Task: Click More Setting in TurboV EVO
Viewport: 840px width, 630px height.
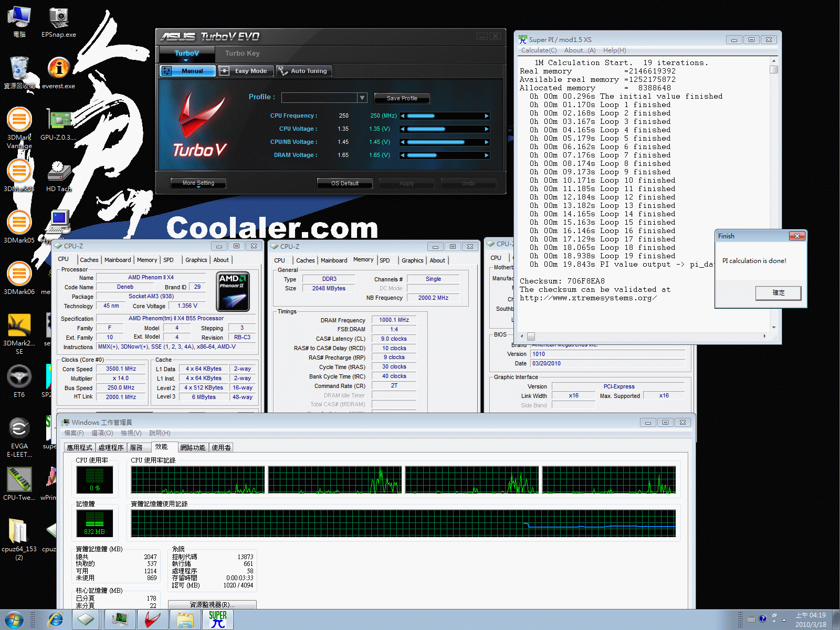Action: click(198, 183)
